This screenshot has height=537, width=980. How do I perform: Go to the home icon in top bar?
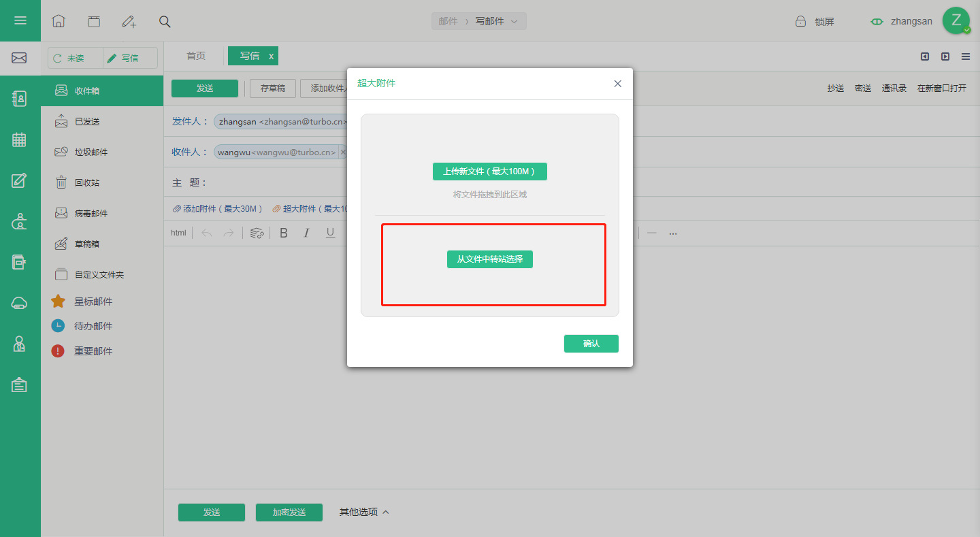59,21
